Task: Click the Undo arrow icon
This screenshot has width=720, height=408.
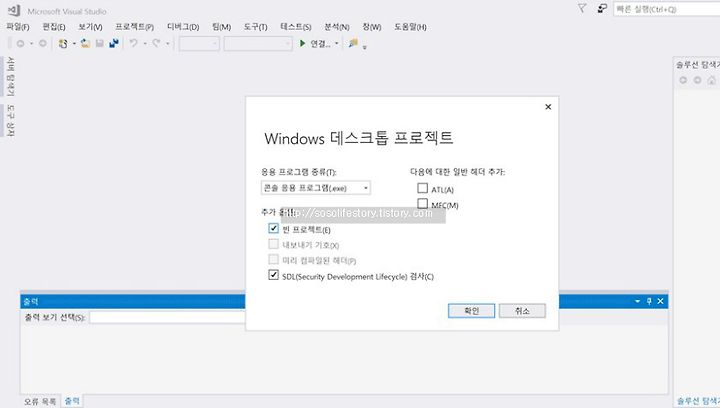Action: (134, 43)
